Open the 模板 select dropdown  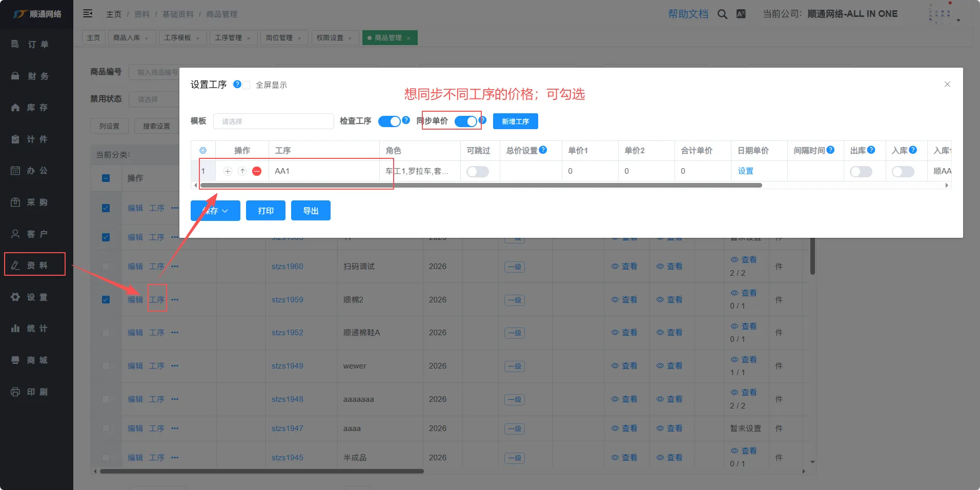(273, 121)
